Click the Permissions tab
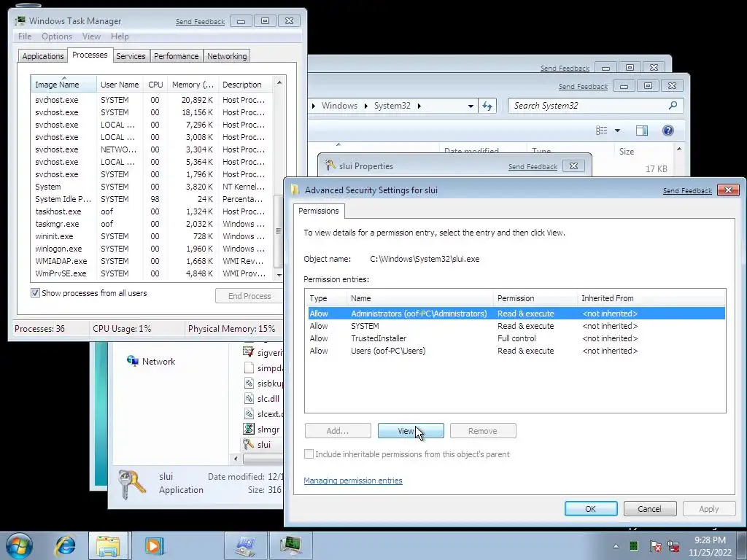Image resolution: width=747 pixels, height=560 pixels. pos(319,211)
